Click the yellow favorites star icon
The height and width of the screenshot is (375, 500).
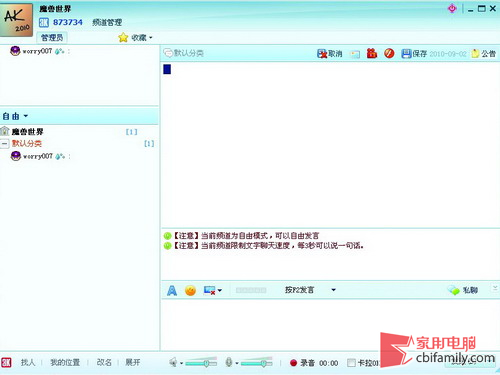point(123,37)
